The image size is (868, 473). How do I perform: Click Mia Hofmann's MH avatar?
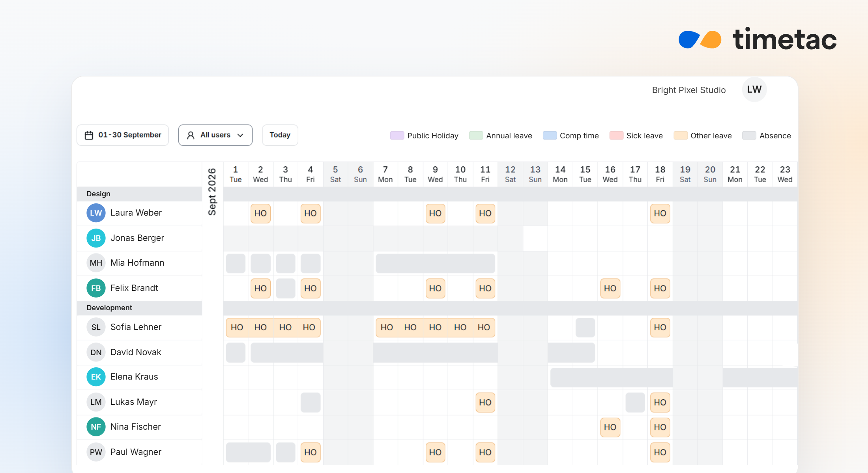(x=96, y=263)
